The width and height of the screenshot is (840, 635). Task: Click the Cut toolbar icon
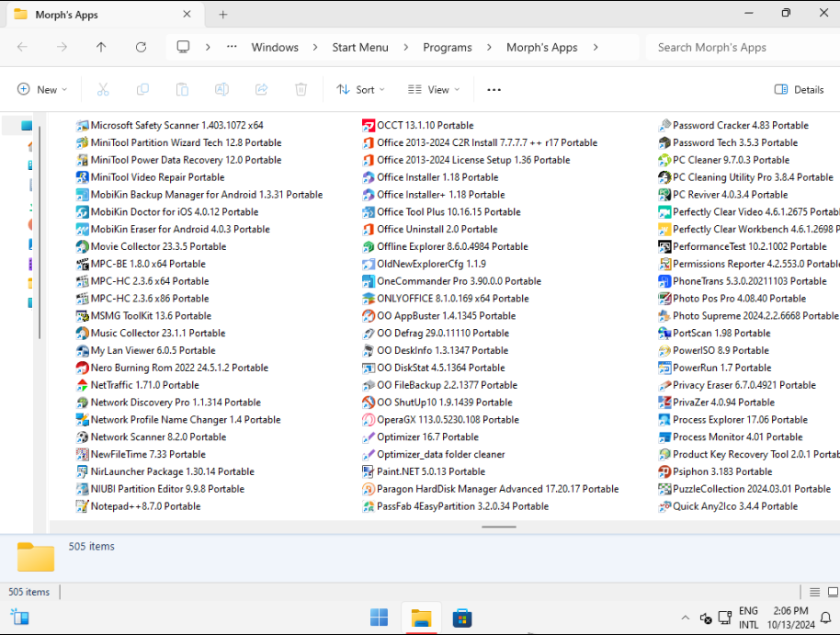(x=103, y=89)
